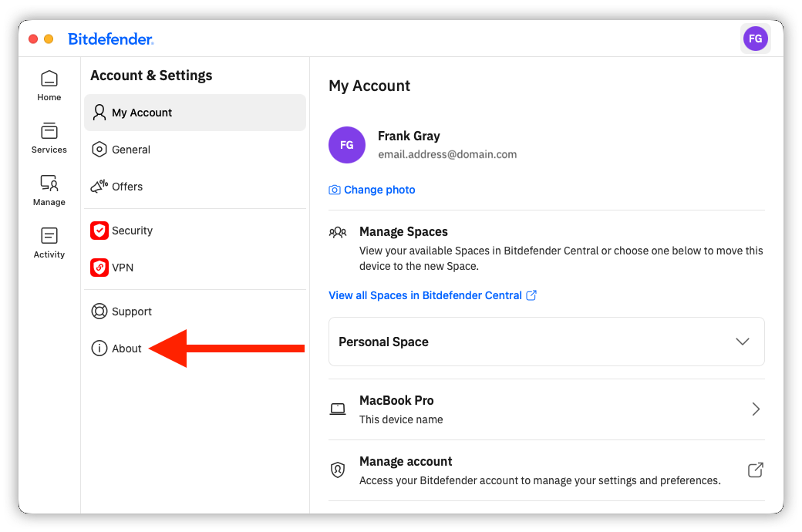
Task: Click the Personal Space chevron arrow
Action: 742,342
